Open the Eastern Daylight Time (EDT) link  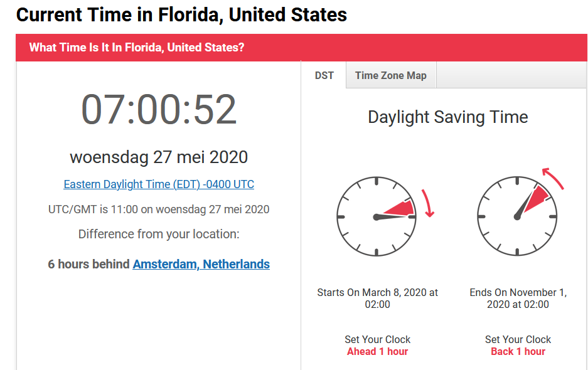click(x=159, y=184)
